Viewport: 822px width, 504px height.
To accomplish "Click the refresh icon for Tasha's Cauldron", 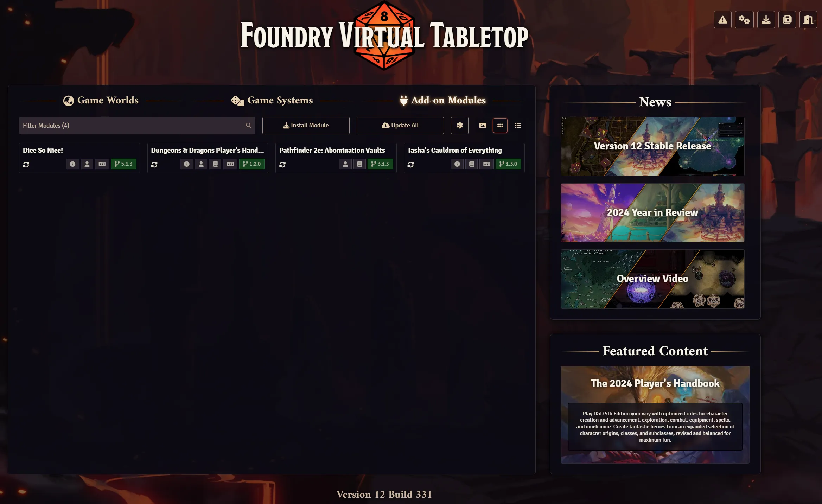I will [410, 164].
